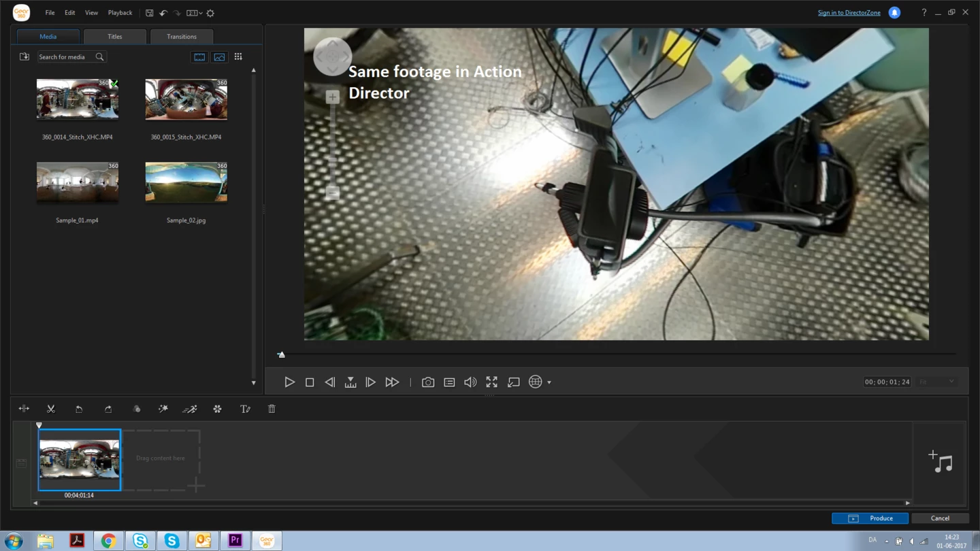This screenshot has height=551, width=980.
Task: Click the Import media folder icon
Action: 24,57
